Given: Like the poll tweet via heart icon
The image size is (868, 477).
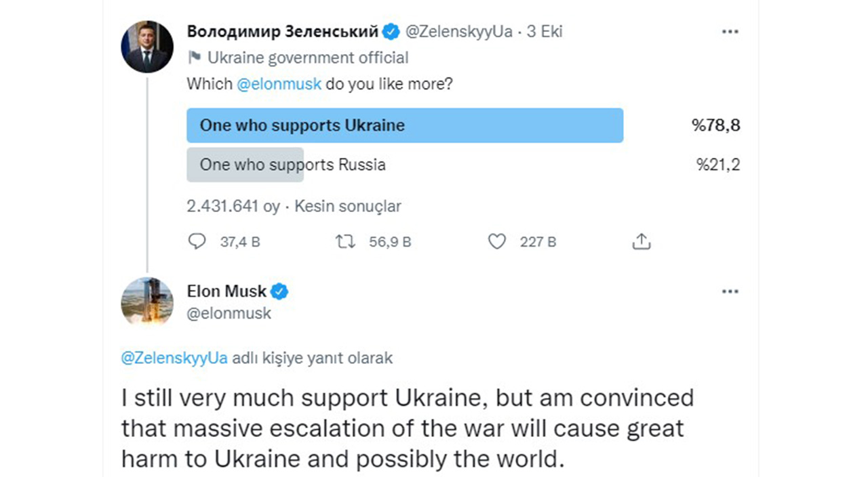Looking at the screenshot, I should click(497, 241).
